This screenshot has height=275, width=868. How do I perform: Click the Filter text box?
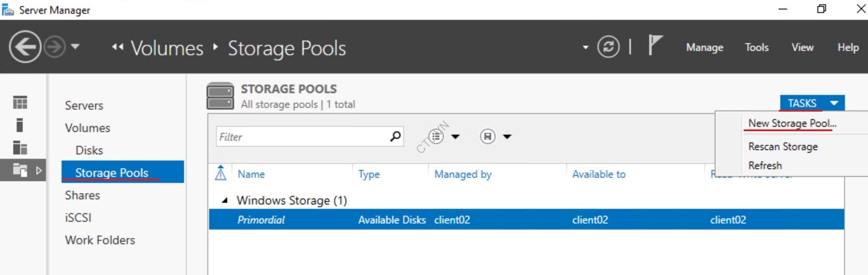point(302,137)
